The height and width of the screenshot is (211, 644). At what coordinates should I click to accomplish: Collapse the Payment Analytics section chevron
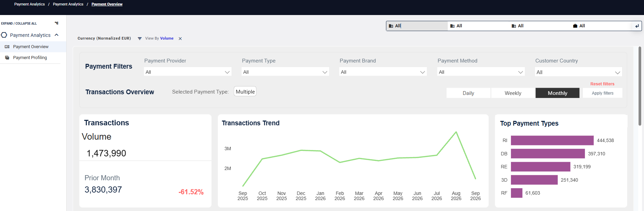[x=57, y=35]
